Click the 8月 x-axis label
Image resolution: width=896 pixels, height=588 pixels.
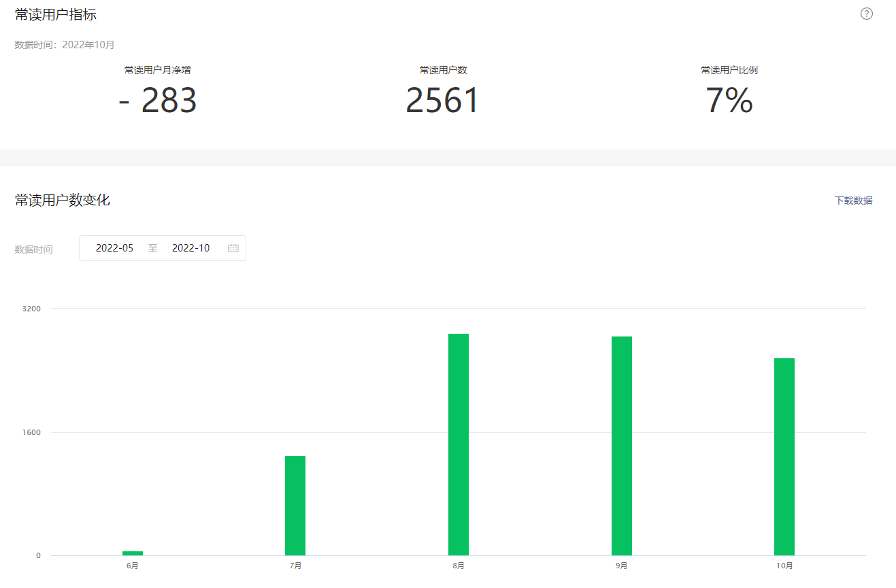point(459,566)
